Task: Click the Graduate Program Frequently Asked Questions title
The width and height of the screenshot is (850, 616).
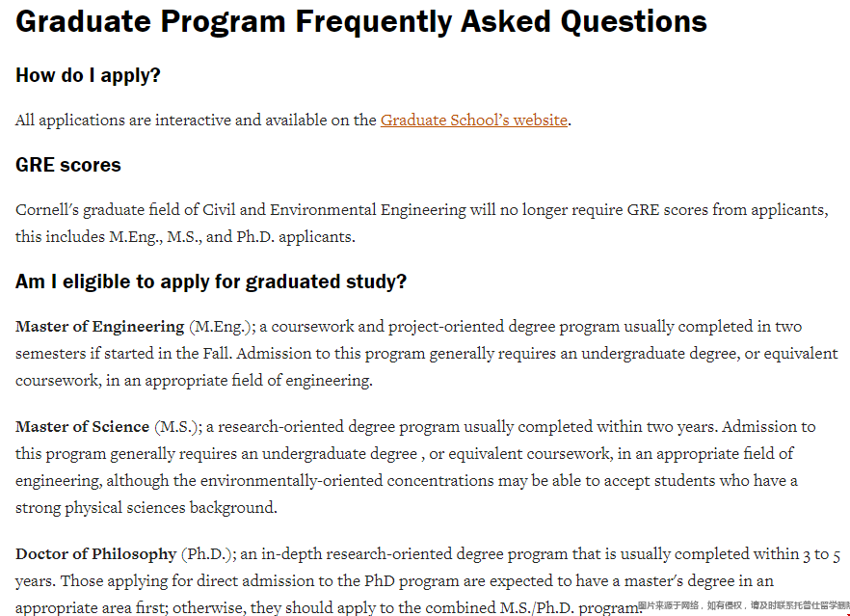Action: click(360, 21)
